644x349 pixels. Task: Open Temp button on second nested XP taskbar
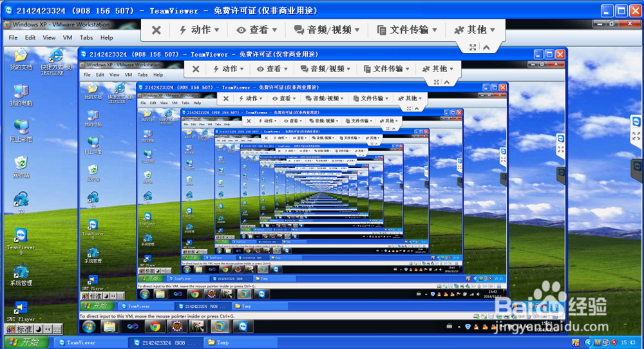[259, 306]
